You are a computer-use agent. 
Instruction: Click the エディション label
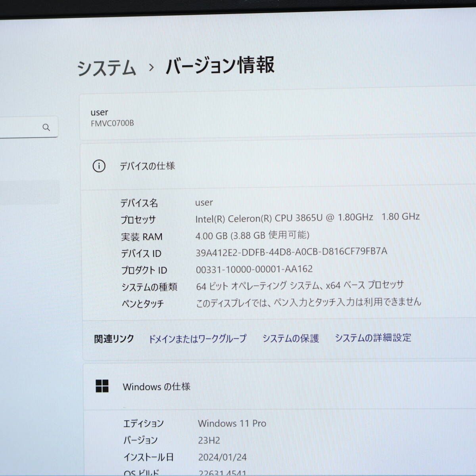(x=143, y=424)
